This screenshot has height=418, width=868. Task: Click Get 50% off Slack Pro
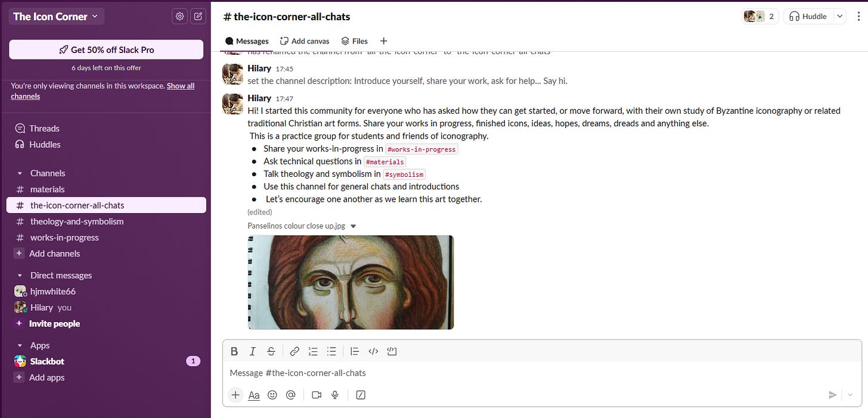coord(106,50)
